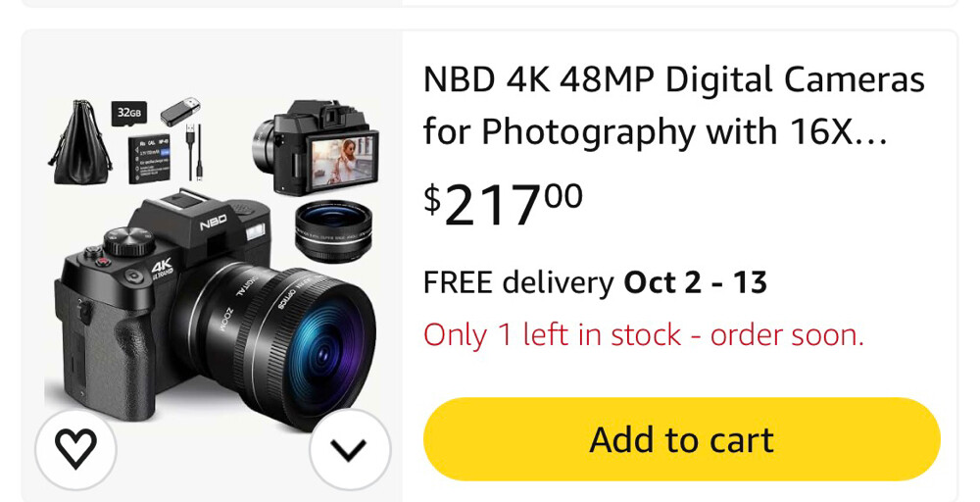Click the mode dial atop the camera
Viewport: 980px width, 502px height.
128,240
